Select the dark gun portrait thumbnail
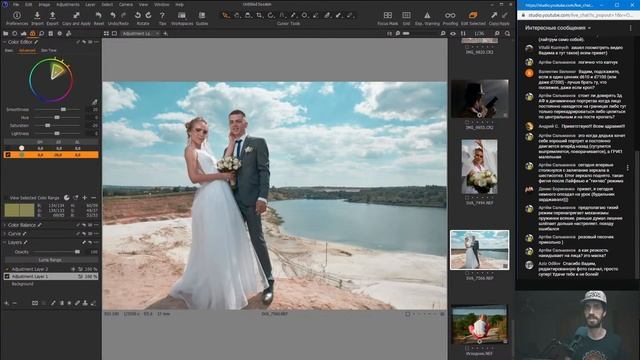The height and width of the screenshot is (360, 640). [x=480, y=99]
